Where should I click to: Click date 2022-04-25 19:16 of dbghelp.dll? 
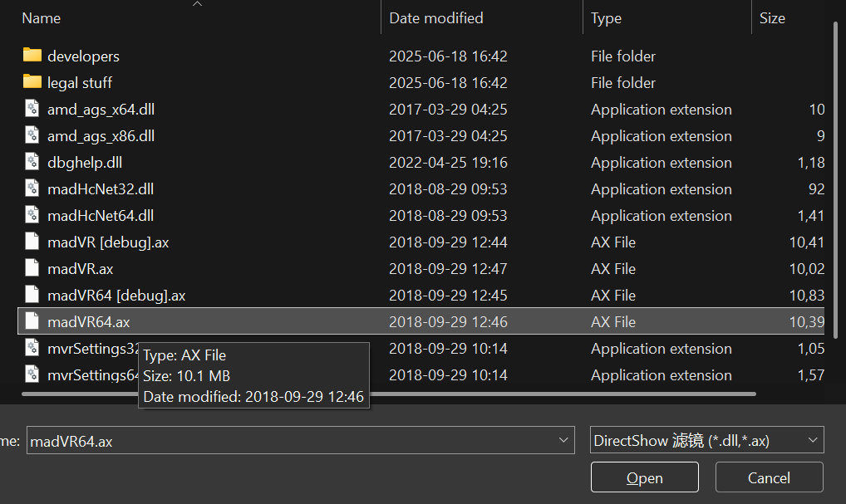[x=449, y=162]
